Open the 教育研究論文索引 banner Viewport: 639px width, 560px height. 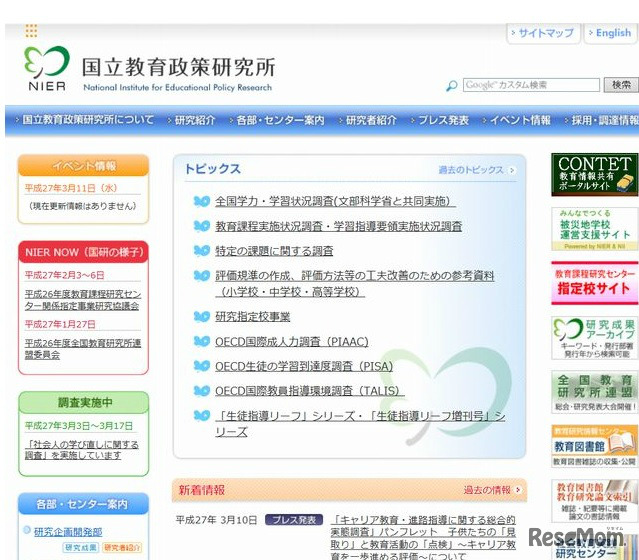coord(595,500)
